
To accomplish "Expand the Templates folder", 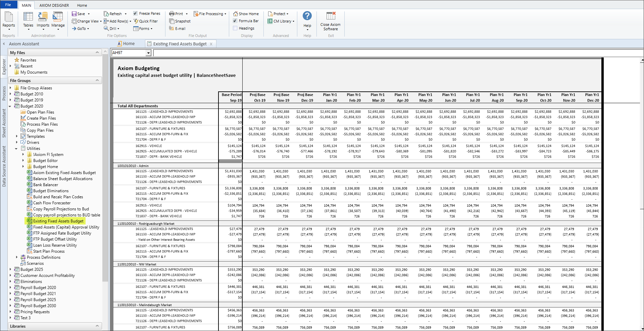I will tap(16, 136).
